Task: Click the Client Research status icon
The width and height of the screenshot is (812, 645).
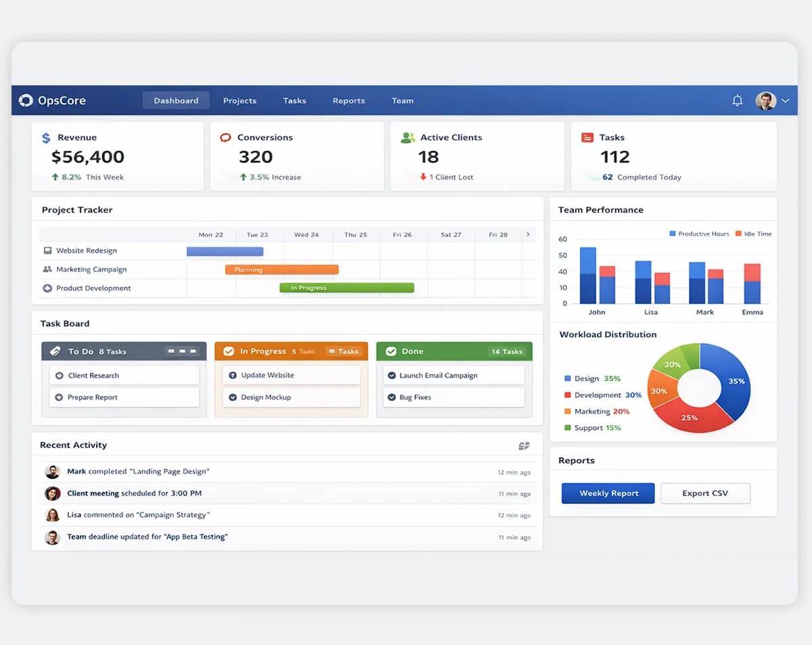Action: pyautogui.click(x=59, y=376)
